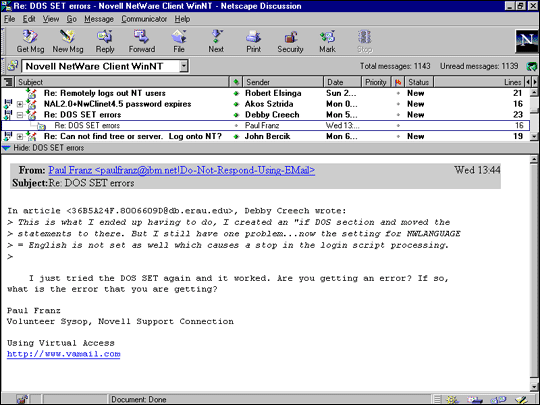Compose with the New Msg button
The image size is (540, 405).
[68, 41]
